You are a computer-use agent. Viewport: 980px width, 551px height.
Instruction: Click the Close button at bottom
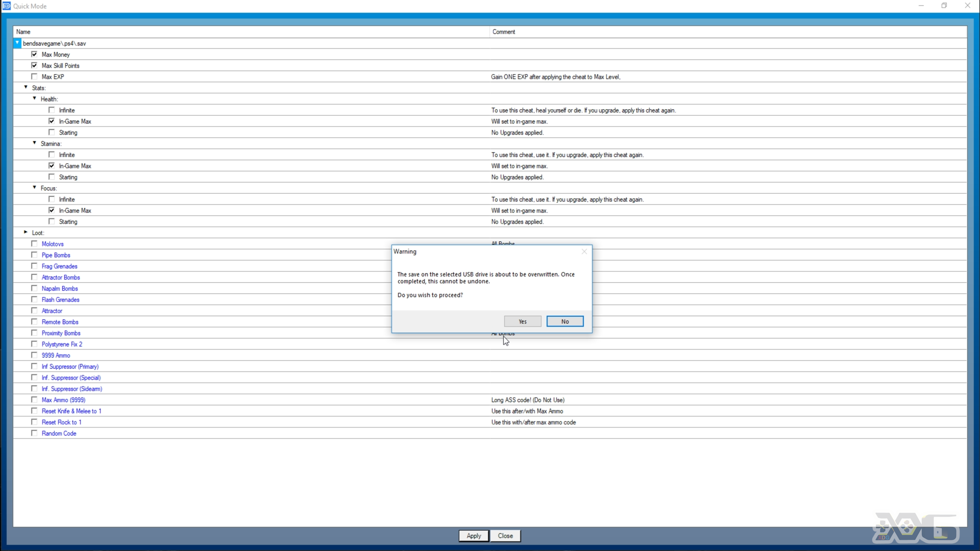(505, 536)
